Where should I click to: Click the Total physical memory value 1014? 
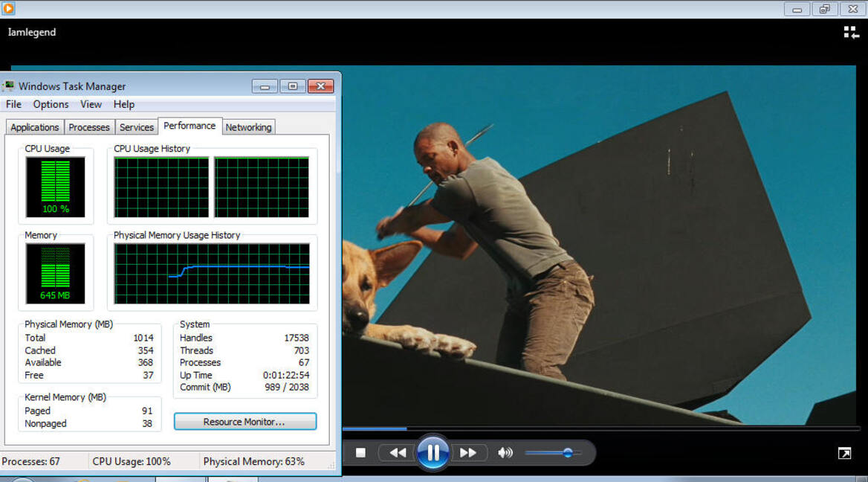(x=143, y=338)
